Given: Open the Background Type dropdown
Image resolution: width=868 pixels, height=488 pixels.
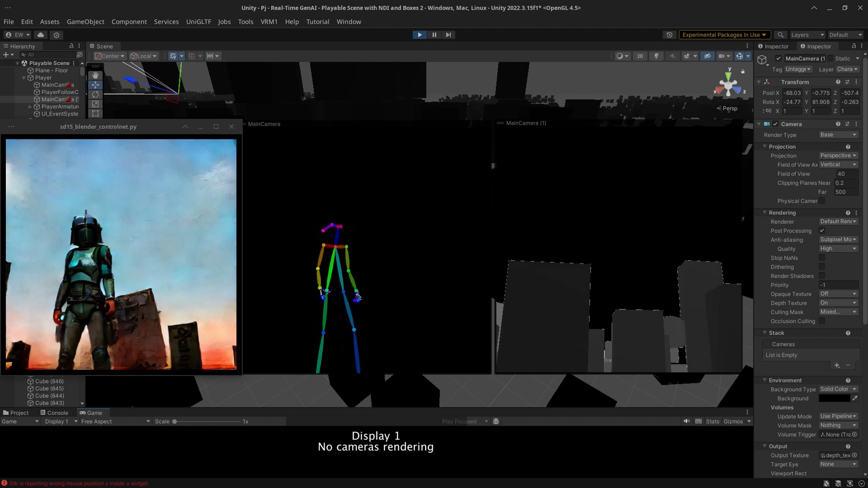Looking at the screenshot, I should click(838, 389).
